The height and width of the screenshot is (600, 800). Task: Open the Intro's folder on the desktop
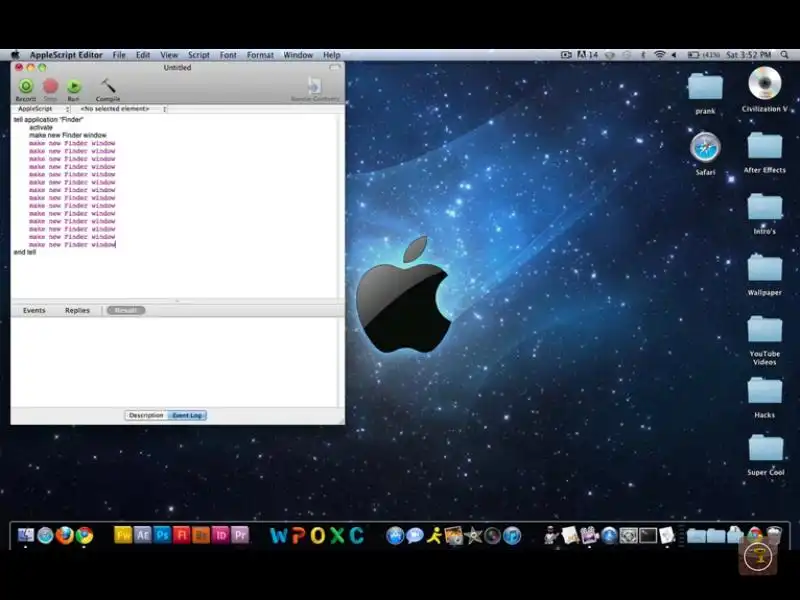pos(765,207)
